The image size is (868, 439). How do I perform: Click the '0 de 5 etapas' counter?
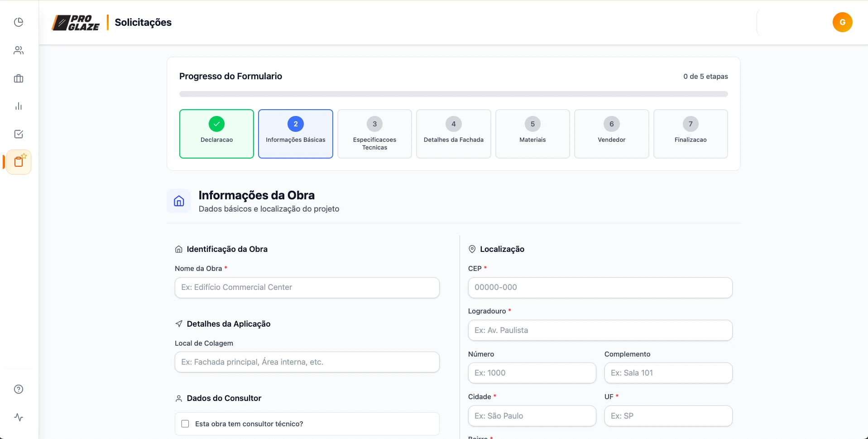[705, 77]
